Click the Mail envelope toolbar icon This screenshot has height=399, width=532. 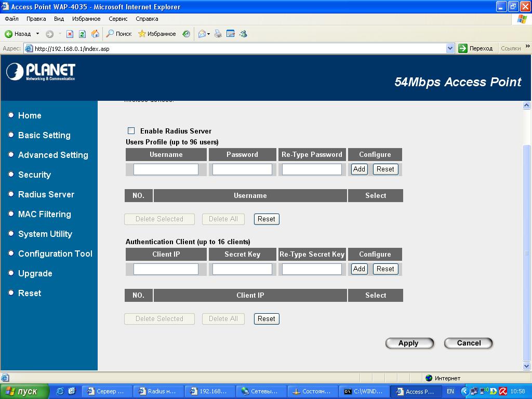click(x=202, y=34)
